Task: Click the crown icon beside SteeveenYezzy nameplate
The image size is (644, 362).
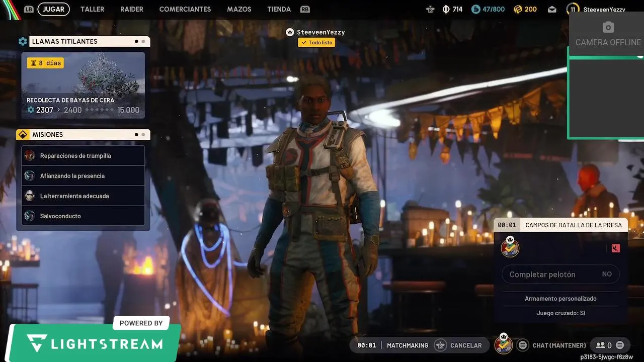Action: [290, 32]
